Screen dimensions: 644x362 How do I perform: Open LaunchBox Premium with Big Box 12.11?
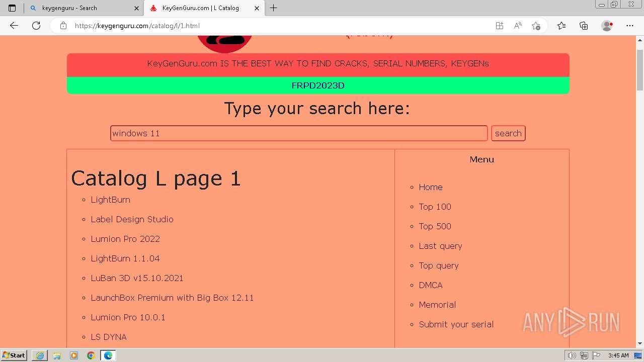172,298
